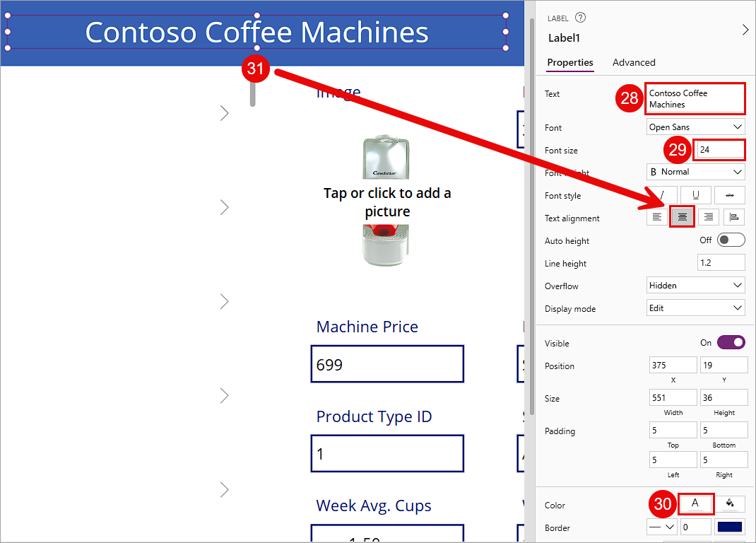Toggle italic font style
This screenshot has width=756, height=543.
(662, 195)
